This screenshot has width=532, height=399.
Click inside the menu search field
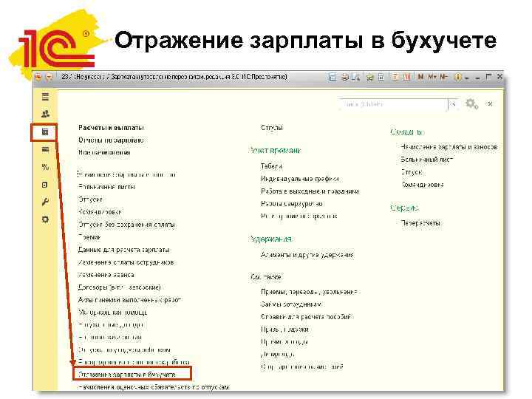click(392, 104)
